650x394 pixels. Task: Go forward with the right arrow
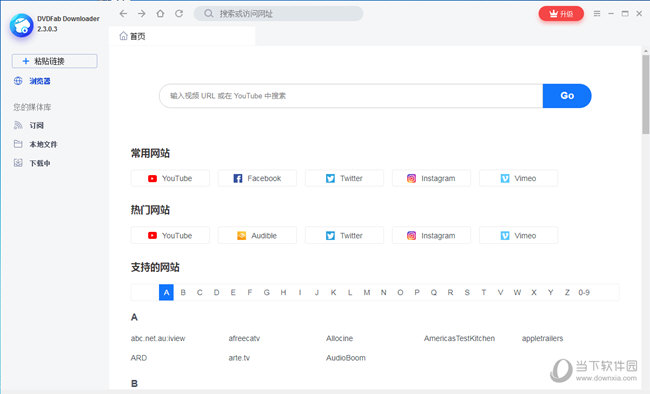click(x=142, y=14)
